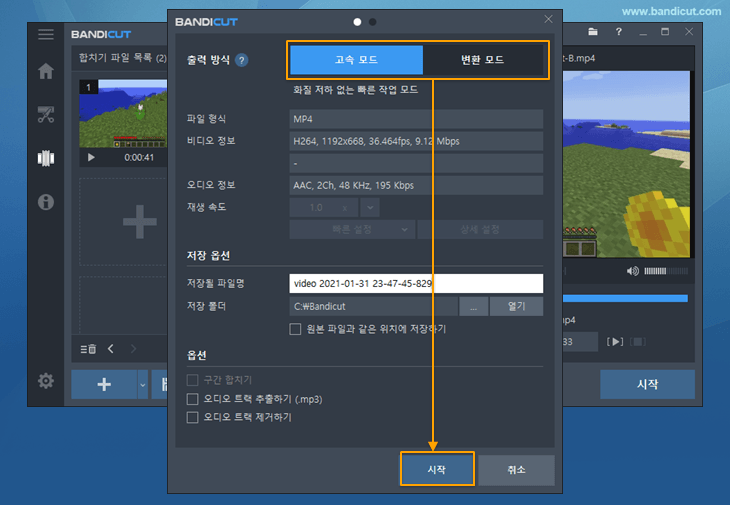
Task: Open the Info icon in sidebar
Action: tap(46, 202)
